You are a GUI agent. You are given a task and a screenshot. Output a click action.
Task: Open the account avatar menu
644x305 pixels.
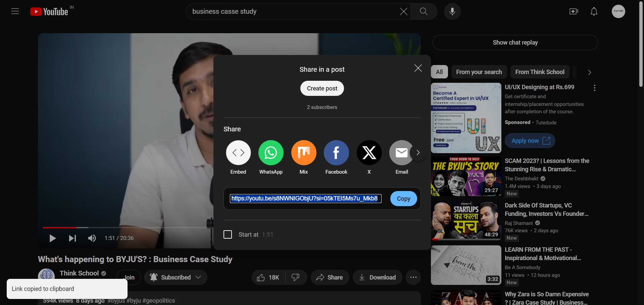618,11
